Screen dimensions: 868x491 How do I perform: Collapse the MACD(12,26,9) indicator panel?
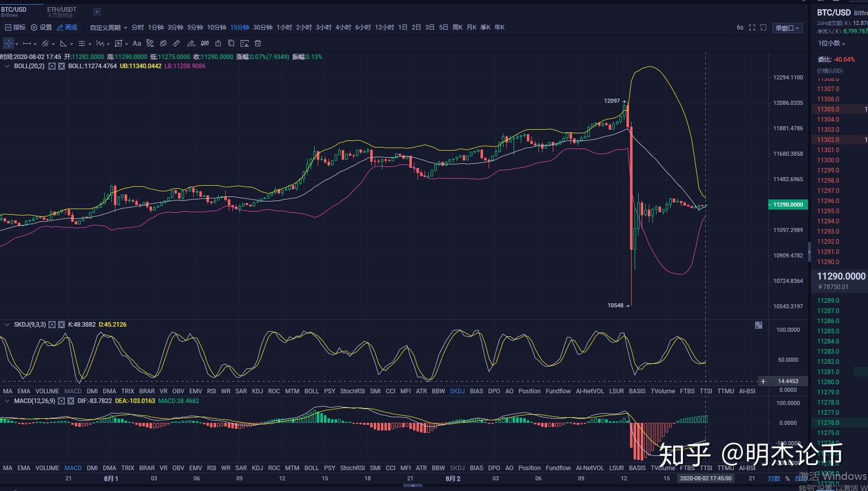[7, 401]
